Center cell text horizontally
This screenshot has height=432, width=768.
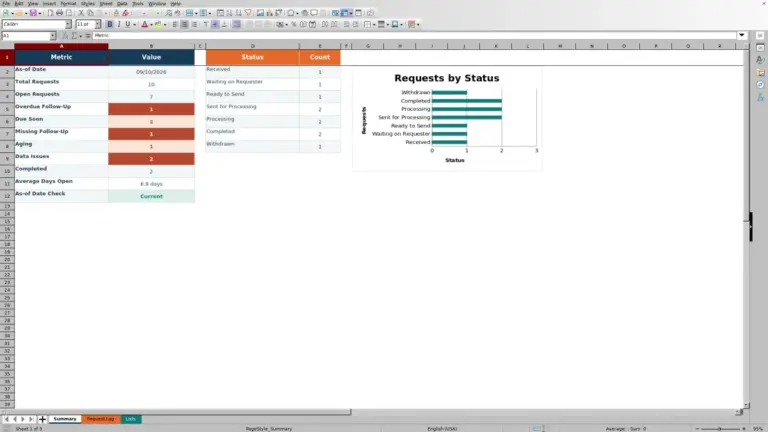(185, 24)
